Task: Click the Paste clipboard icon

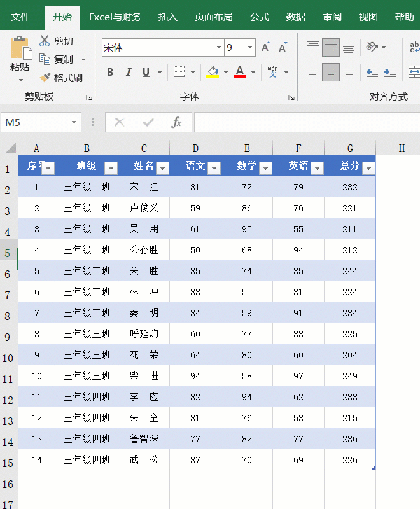Action: [20, 49]
